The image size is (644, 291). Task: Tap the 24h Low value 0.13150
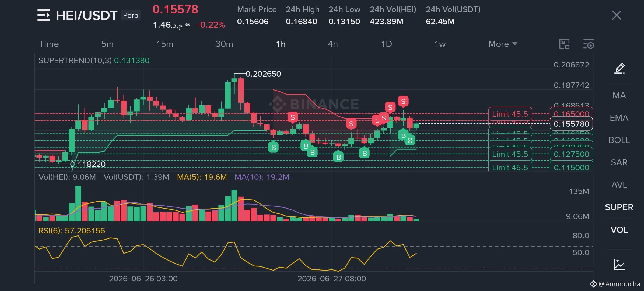coord(344,21)
